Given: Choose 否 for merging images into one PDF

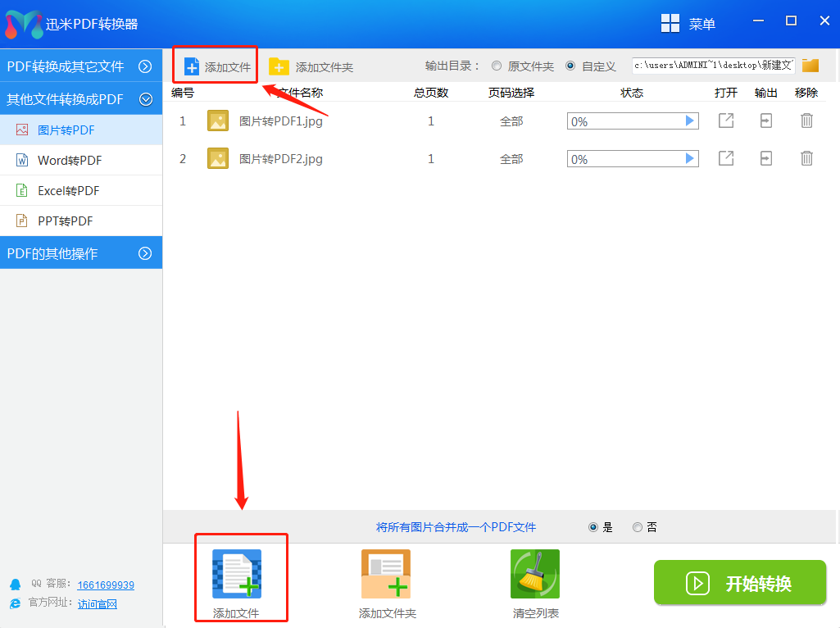Looking at the screenshot, I should tap(638, 527).
